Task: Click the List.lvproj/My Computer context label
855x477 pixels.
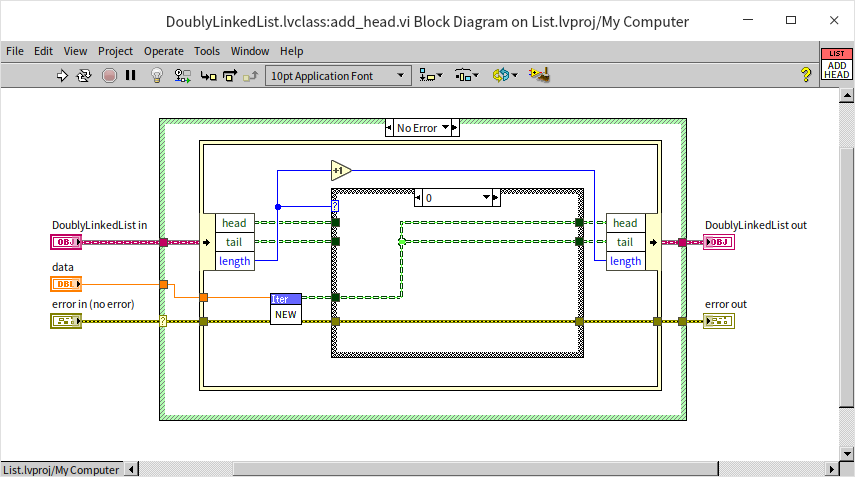Action: (x=61, y=469)
